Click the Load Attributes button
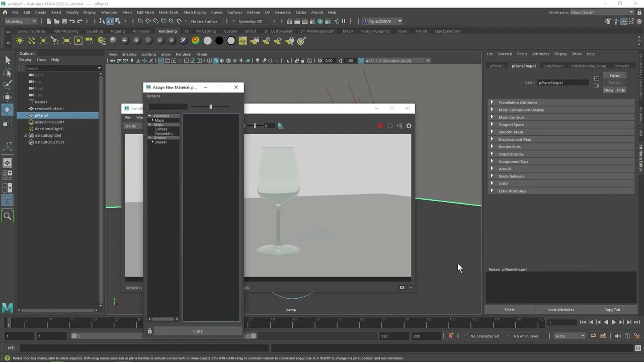 (560, 310)
